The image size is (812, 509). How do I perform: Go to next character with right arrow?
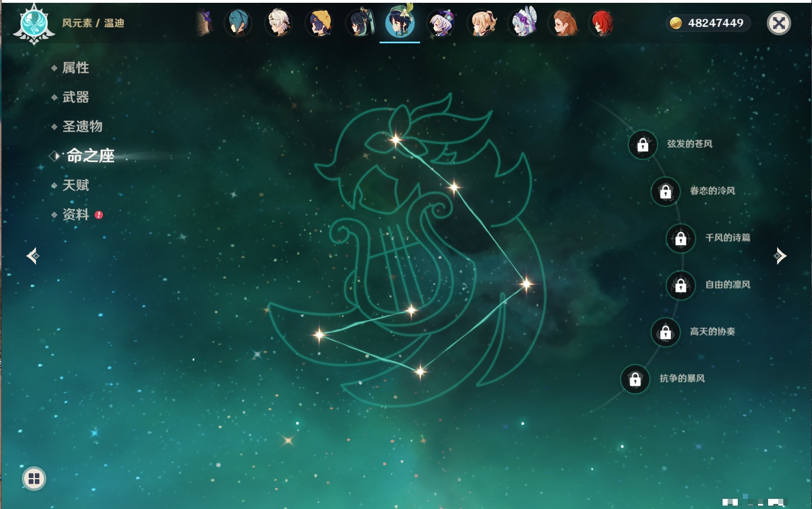779,256
